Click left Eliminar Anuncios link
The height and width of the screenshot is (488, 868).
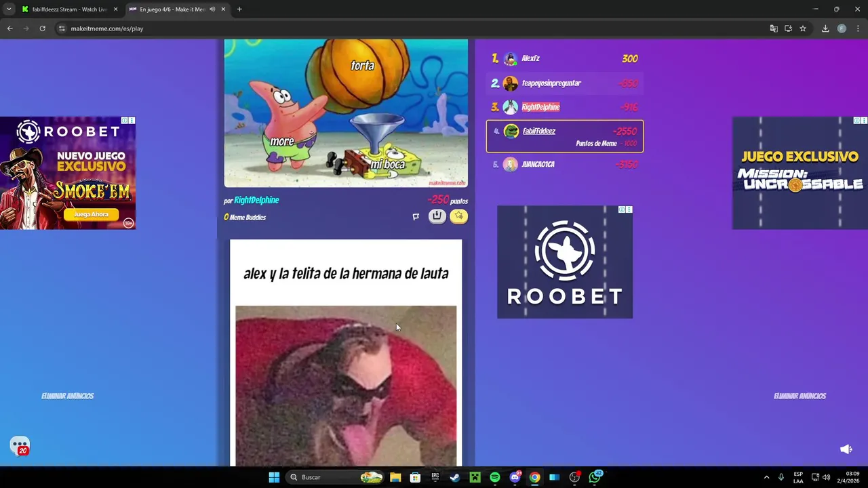click(68, 396)
